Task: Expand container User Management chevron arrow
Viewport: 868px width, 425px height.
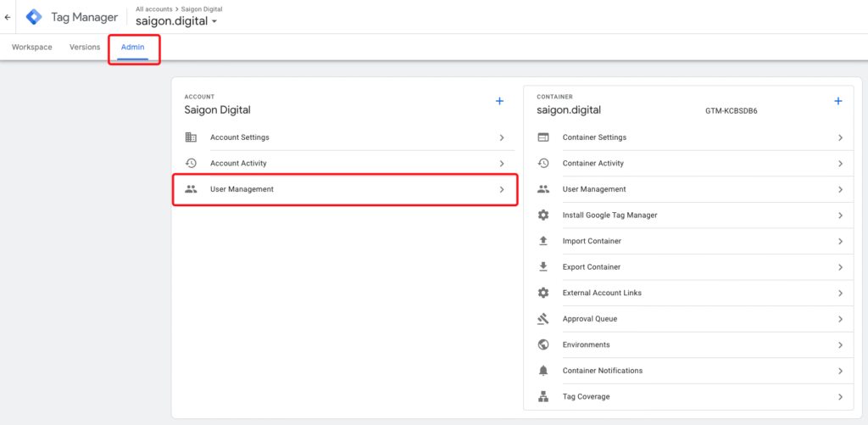Action: click(840, 189)
